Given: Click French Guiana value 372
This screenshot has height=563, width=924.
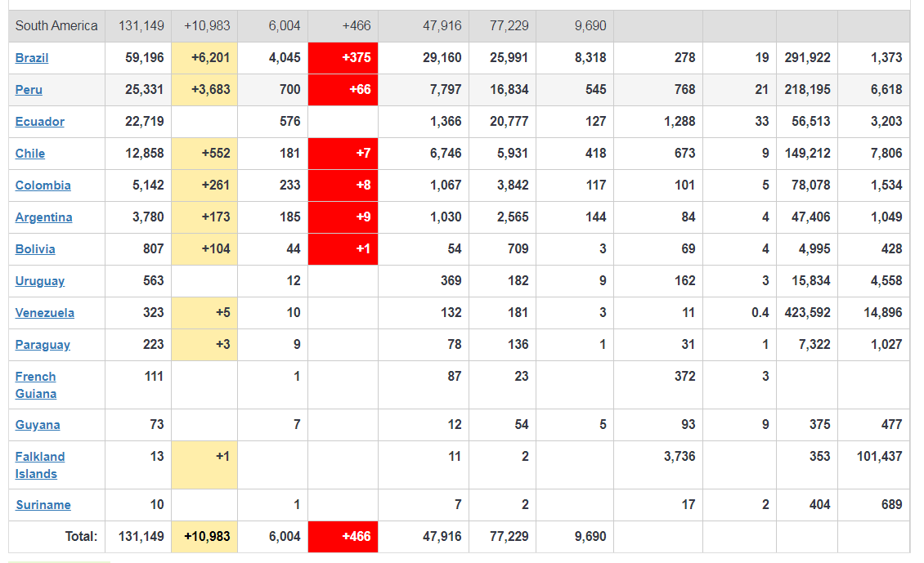Looking at the screenshot, I should click(684, 377).
